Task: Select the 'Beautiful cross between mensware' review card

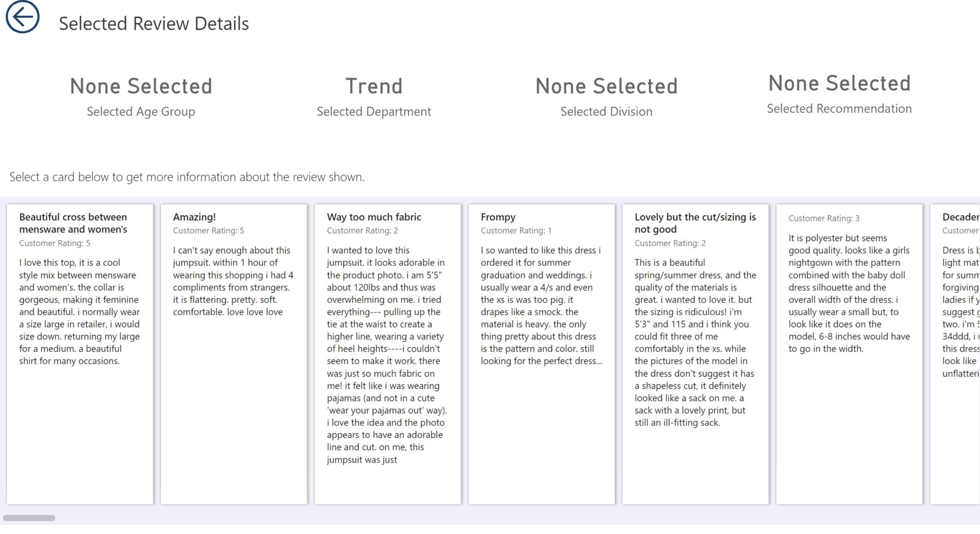Action: 80,354
